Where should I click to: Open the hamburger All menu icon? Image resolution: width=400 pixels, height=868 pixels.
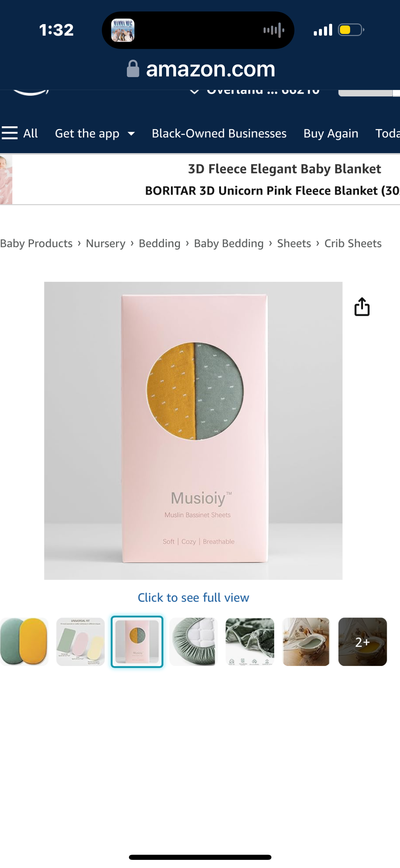(x=9, y=133)
